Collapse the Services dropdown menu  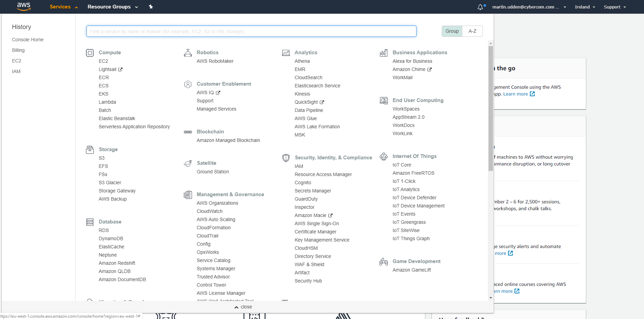(64, 7)
